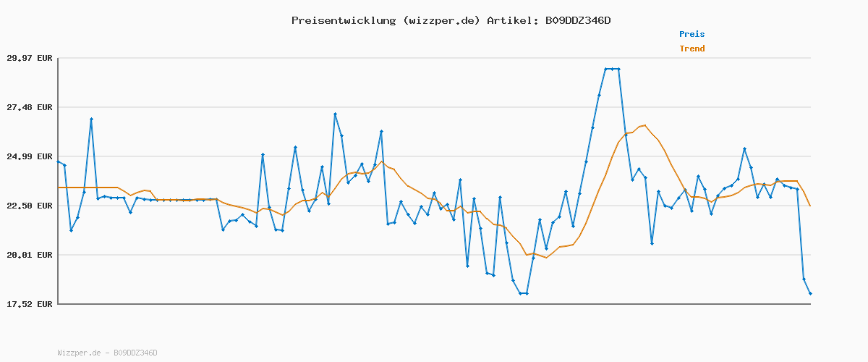Click the 22.50 EUR axis label
Screen dimensions: 868x362
coord(29,206)
